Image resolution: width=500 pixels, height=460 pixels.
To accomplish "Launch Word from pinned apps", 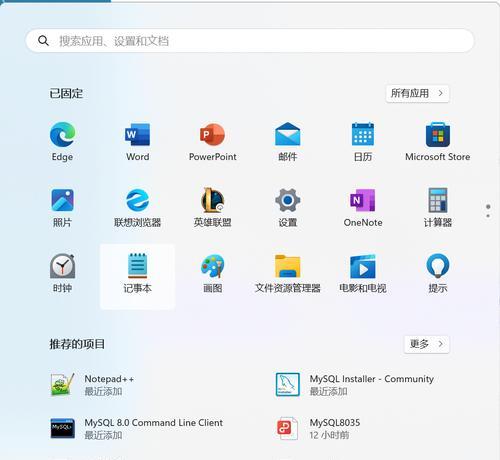I will click(137, 141).
